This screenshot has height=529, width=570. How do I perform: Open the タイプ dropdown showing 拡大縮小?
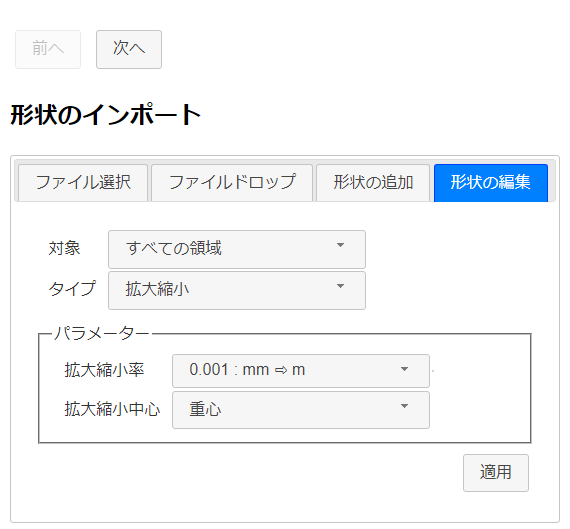pyautogui.click(x=237, y=290)
